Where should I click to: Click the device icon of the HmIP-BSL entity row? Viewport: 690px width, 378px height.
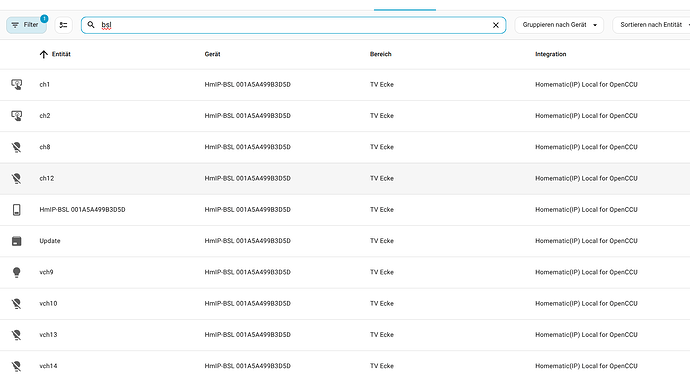16,209
